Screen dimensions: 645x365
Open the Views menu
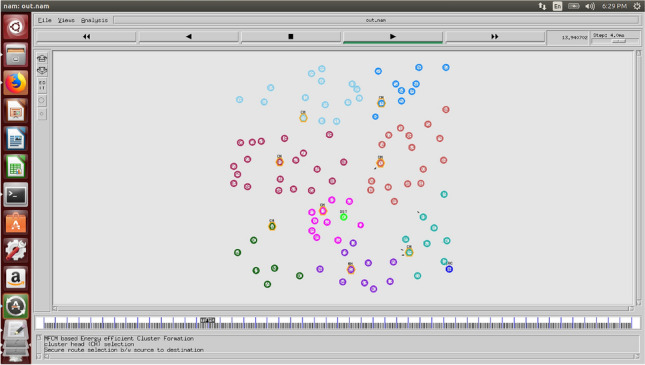pos(66,20)
